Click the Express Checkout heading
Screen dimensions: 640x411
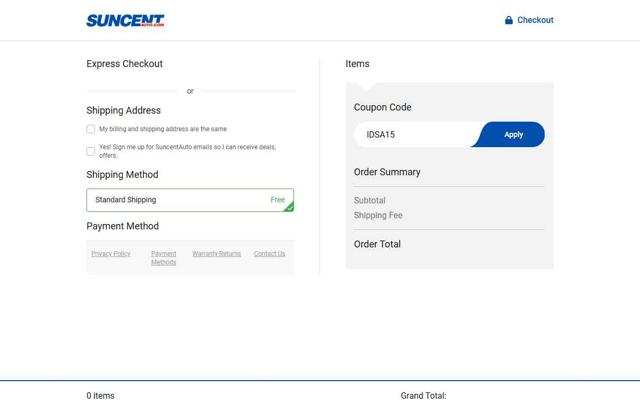(124, 64)
